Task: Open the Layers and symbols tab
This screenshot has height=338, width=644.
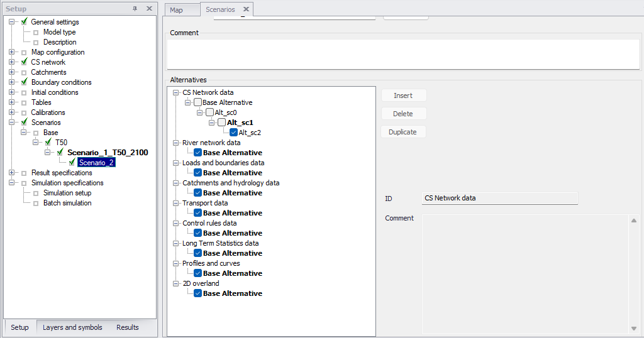Action: click(x=72, y=327)
